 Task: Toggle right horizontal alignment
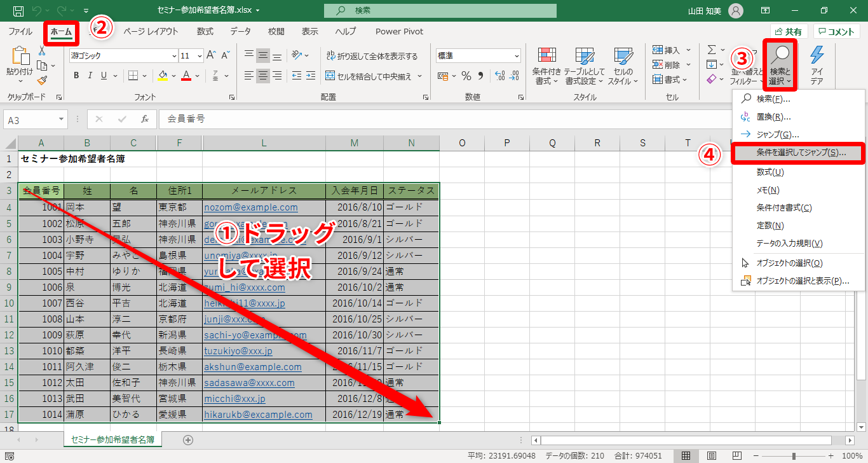pyautogui.click(x=277, y=76)
